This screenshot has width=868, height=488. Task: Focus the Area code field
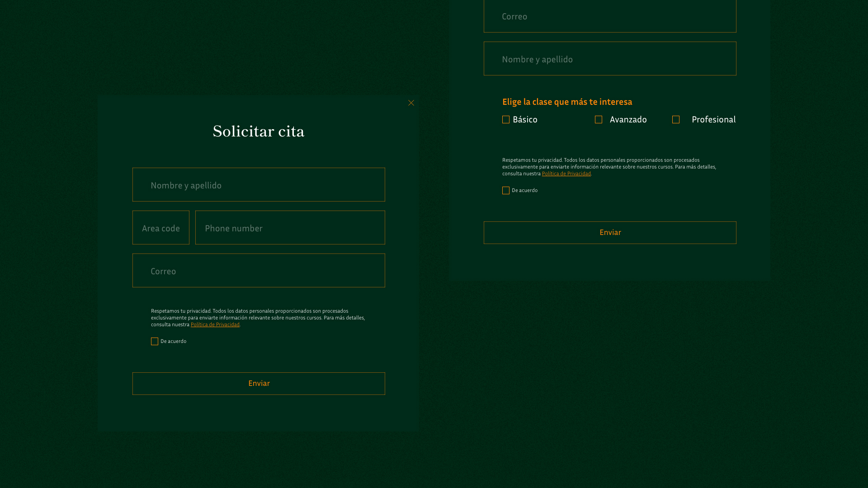pyautogui.click(x=161, y=228)
